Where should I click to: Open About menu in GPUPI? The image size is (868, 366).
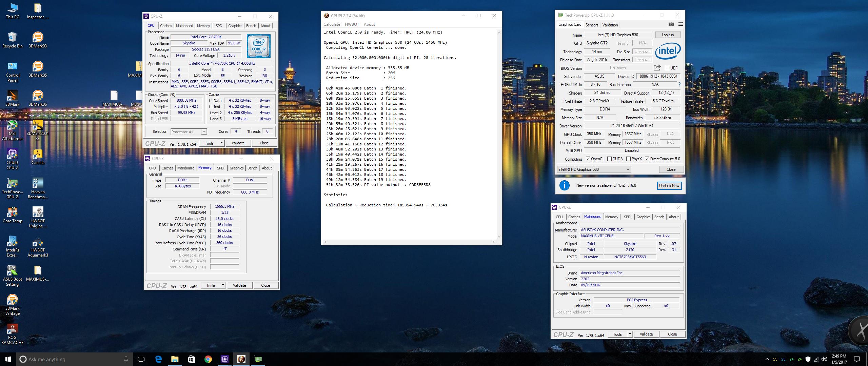[x=369, y=24]
